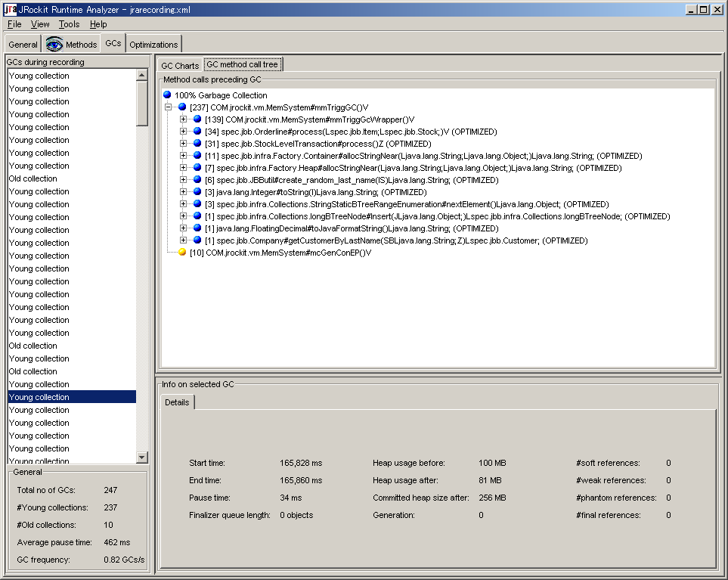Select the GCs tab
Image resolution: width=728 pixels, height=580 pixels.
tap(113, 43)
